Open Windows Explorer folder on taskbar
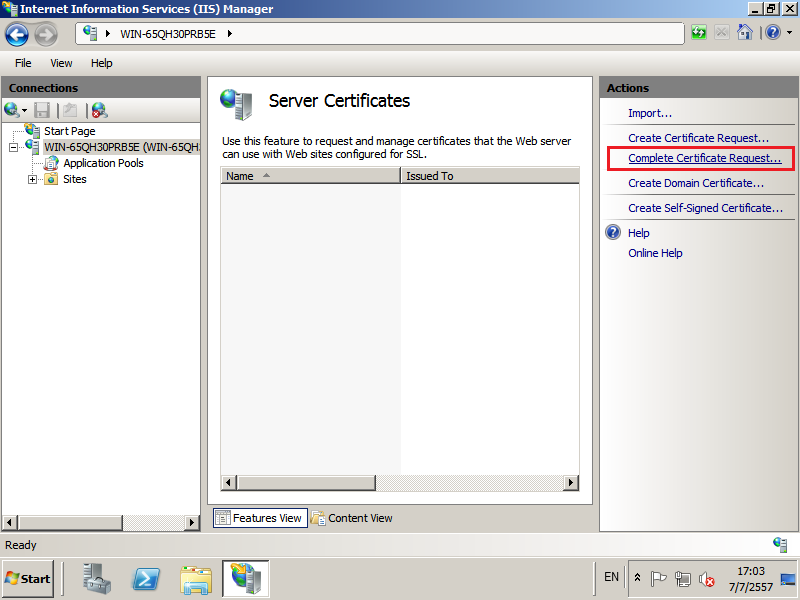This screenshot has width=800, height=600. click(x=196, y=578)
